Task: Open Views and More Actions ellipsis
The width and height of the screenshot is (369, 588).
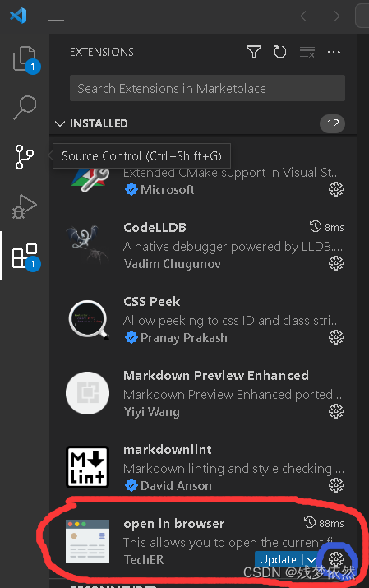Action: pos(334,52)
